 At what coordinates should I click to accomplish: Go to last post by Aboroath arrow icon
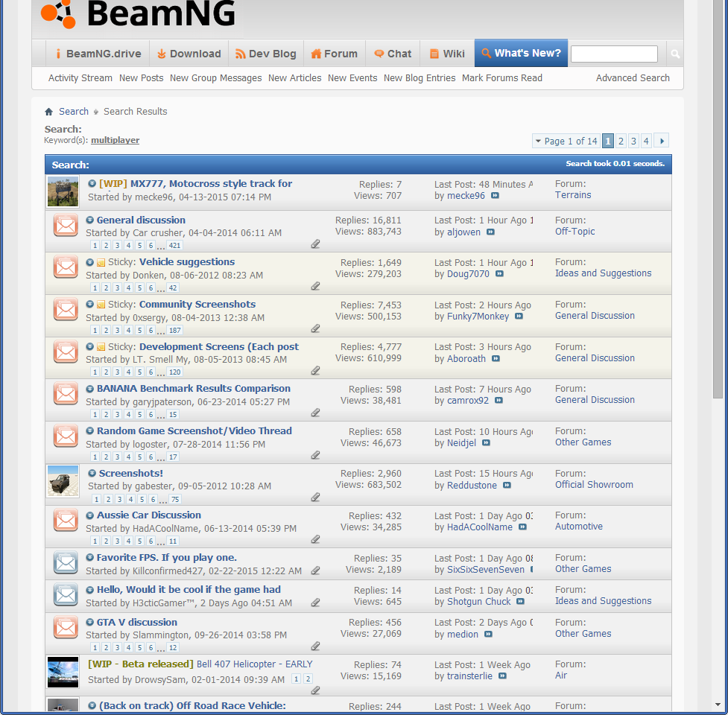pos(496,359)
